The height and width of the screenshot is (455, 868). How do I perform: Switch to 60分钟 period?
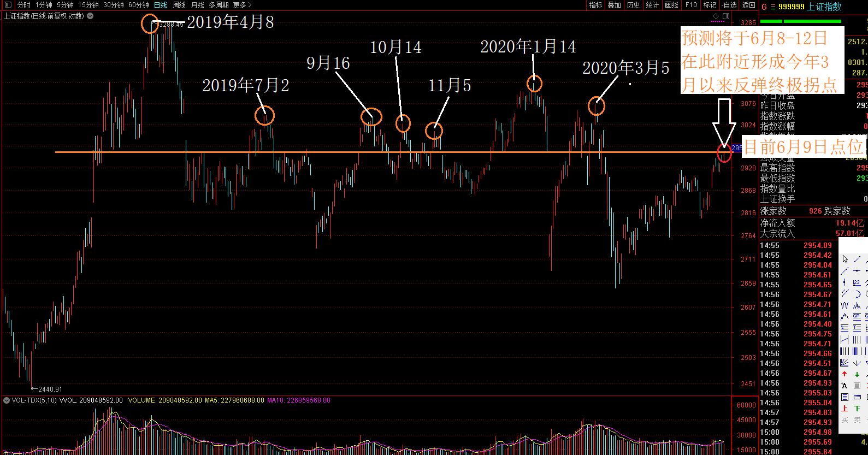139,5
